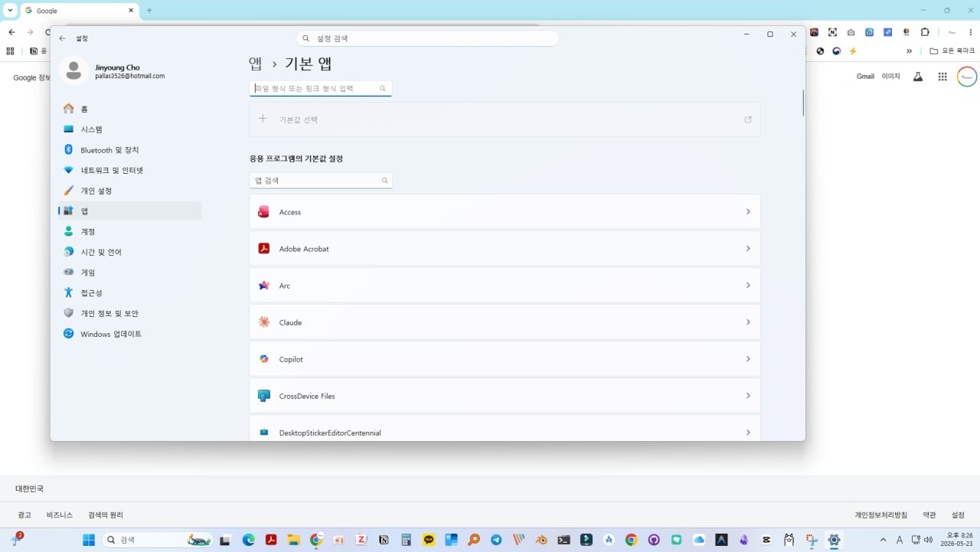
Task: Open 시간 및 언어 settings
Action: click(129, 252)
